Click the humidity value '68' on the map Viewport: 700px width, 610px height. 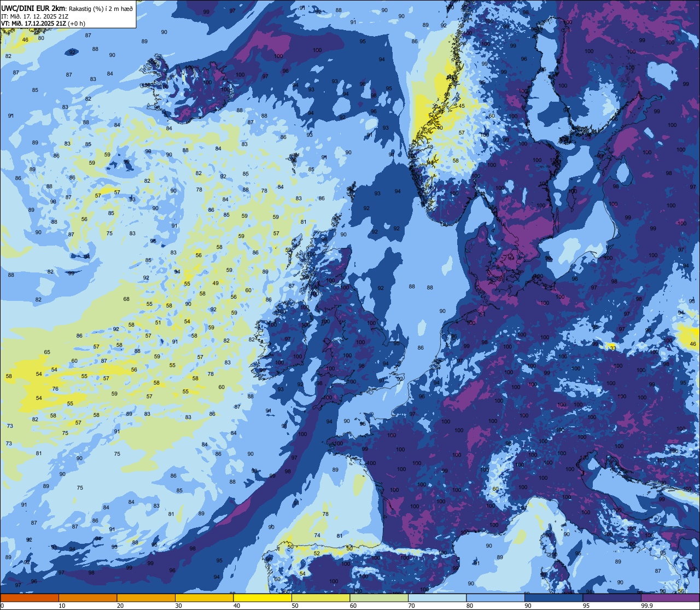pos(126,299)
